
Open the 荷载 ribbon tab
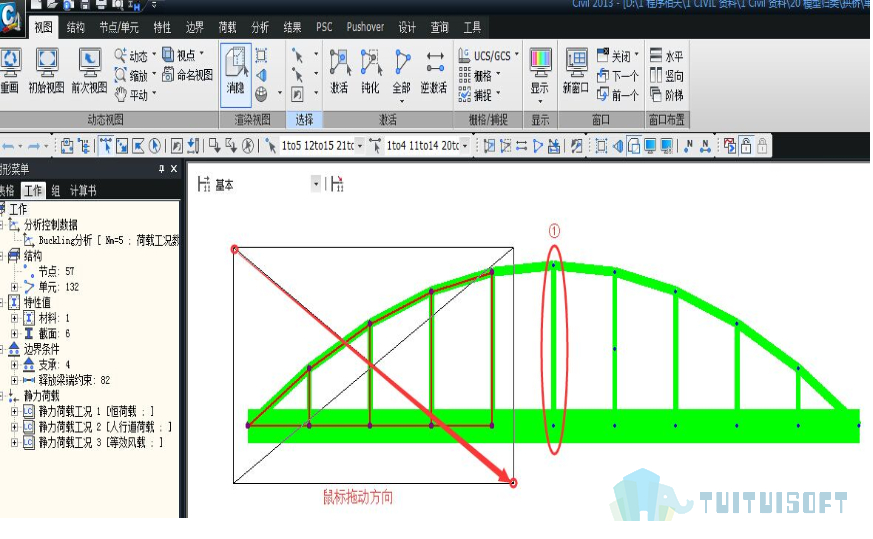pyautogui.click(x=227, y=27)
